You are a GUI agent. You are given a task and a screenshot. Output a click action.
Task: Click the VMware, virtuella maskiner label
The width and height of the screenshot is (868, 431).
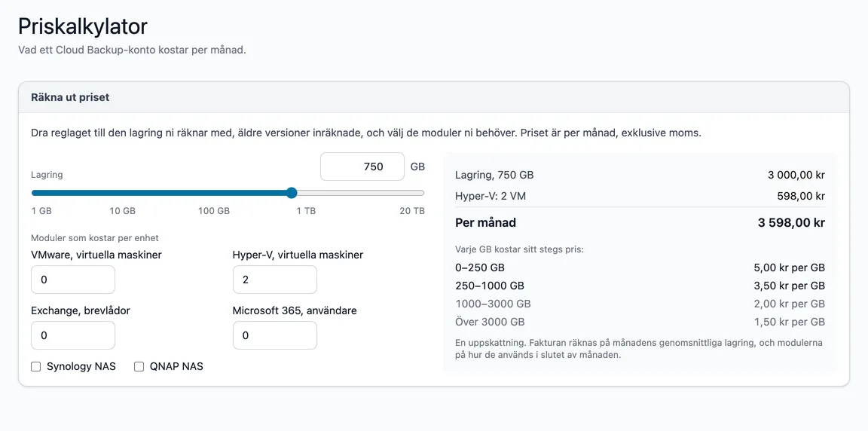pyautogui.click(x=96, y=255)
